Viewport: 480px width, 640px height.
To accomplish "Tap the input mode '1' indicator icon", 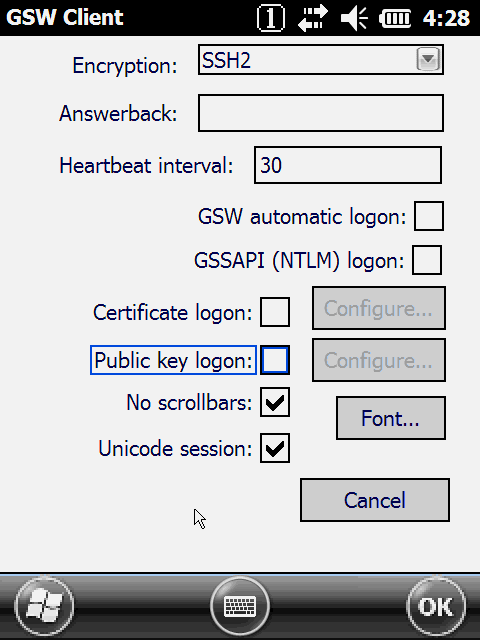I will pos(271,18).
